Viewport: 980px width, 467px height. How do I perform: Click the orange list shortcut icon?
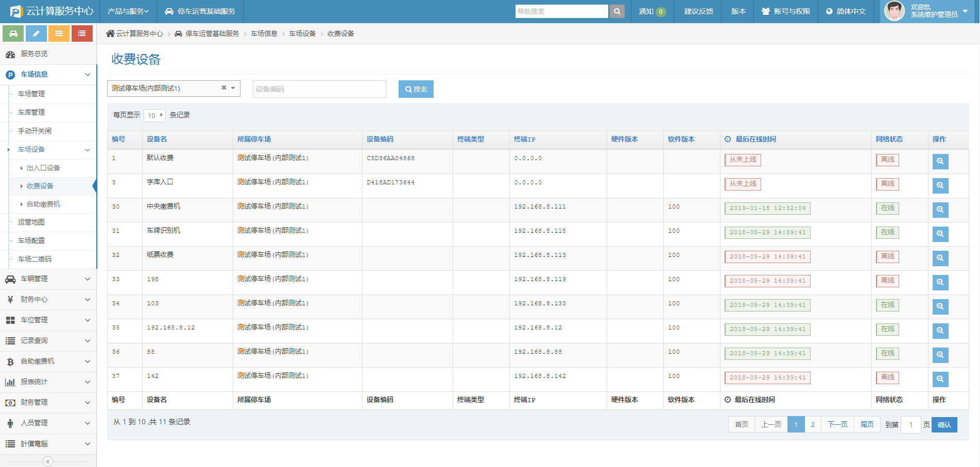59,33
